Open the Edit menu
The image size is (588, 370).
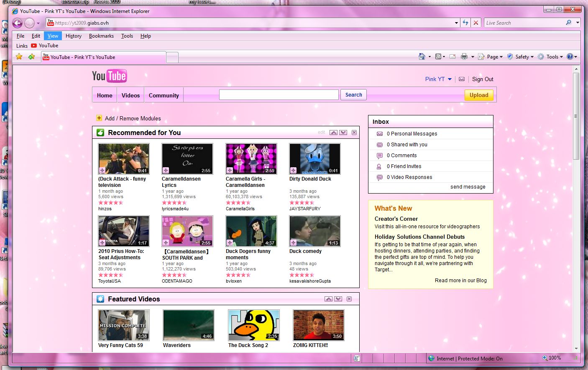[36, 36]
